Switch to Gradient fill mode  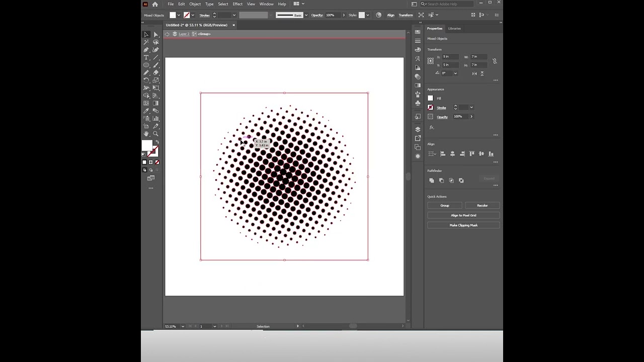150,162
